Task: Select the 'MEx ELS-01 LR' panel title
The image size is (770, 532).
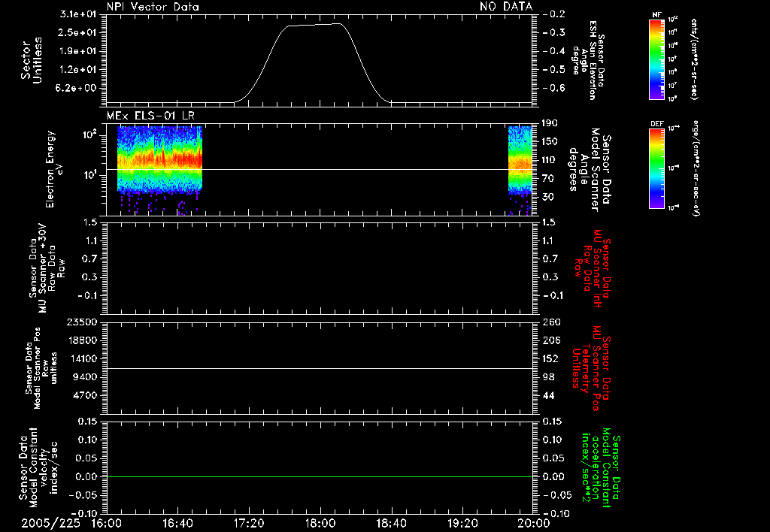Action: pyautogui.click(x=150, y=116)
